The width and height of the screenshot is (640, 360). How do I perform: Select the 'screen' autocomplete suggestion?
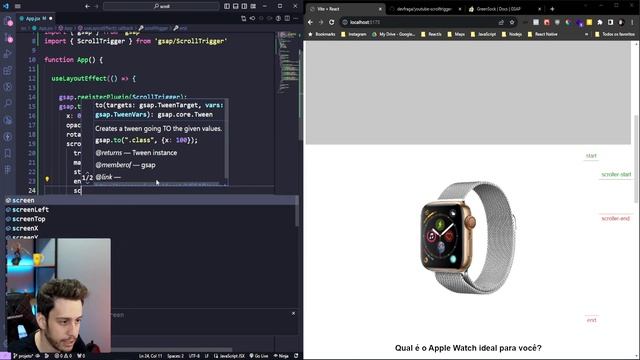tap(150, 200)
